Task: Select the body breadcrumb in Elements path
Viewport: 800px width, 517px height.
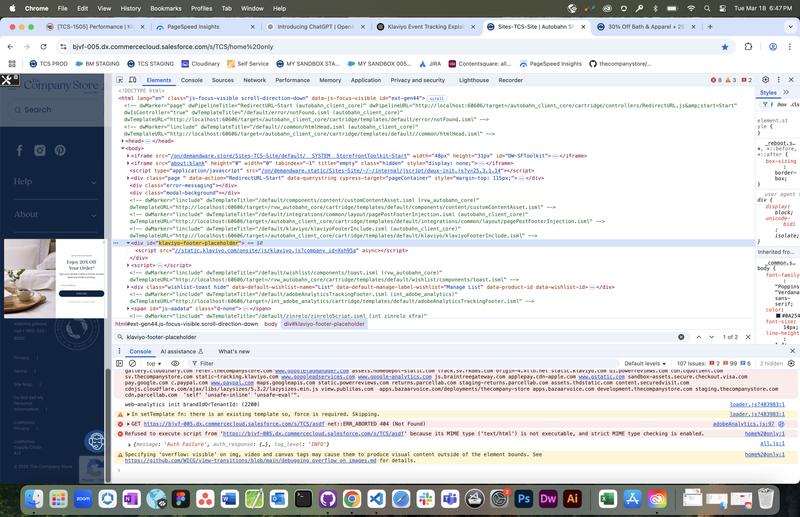Action: [x=270, y=324]
